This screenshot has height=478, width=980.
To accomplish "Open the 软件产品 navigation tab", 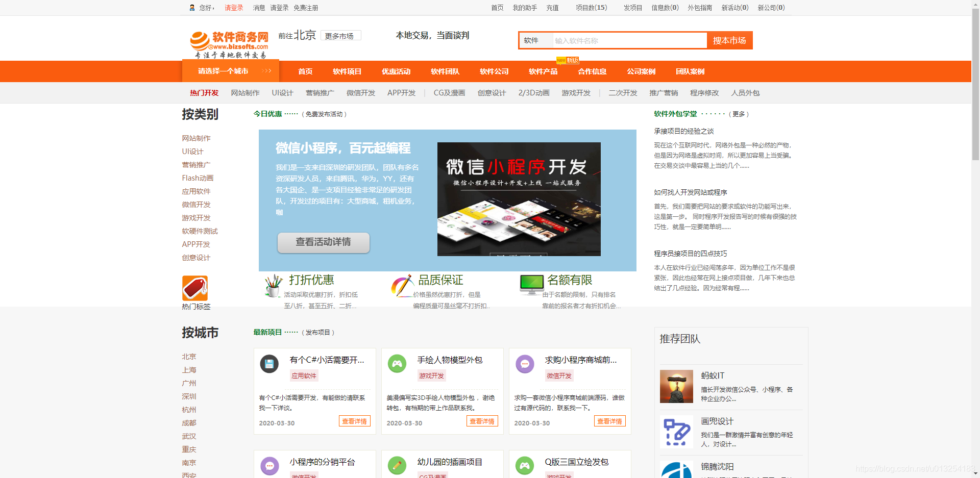I will point(543,71).
